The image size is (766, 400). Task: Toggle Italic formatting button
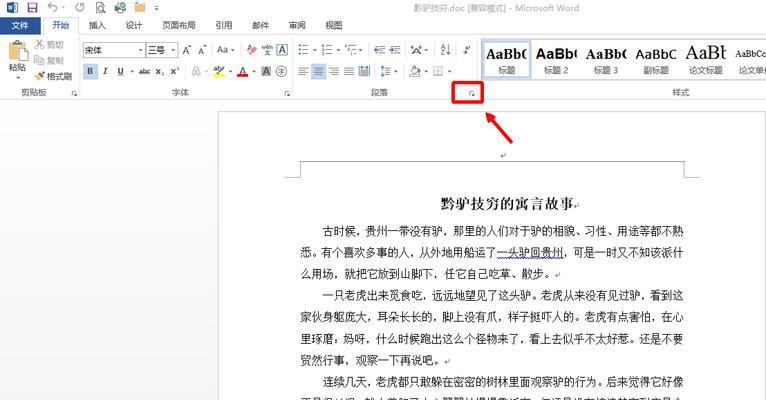[x=107, y=71]
